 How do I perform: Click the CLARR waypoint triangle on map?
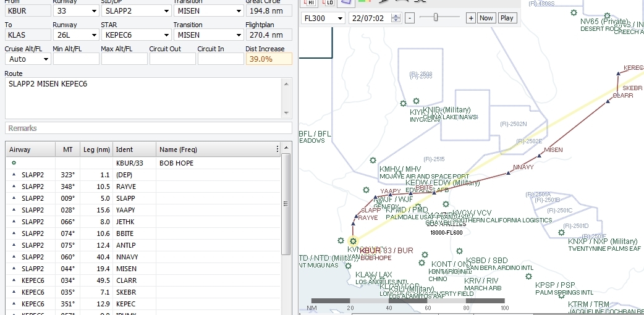point(608,101)
